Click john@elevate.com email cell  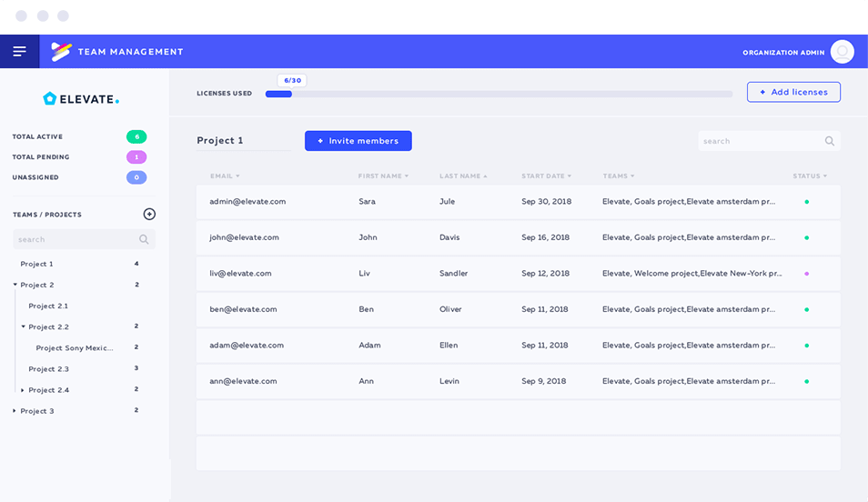click(x=244, y=237)
